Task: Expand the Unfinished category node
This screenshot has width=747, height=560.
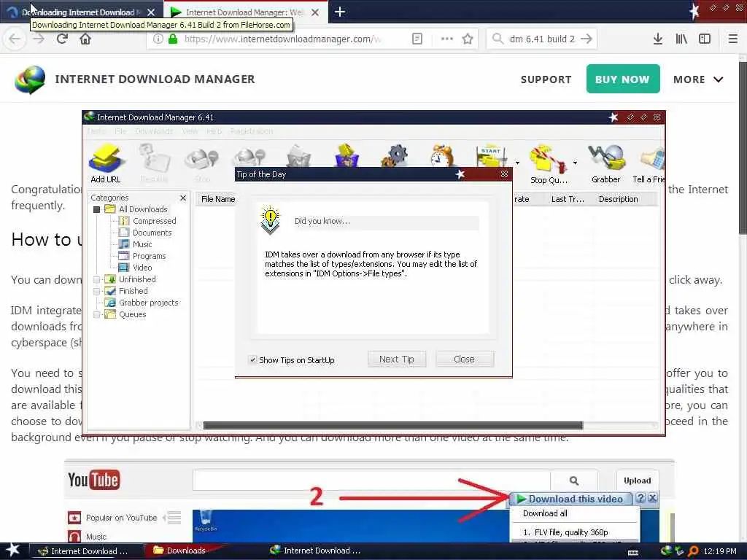Action: pyautogui.click(x=97, y=279)
